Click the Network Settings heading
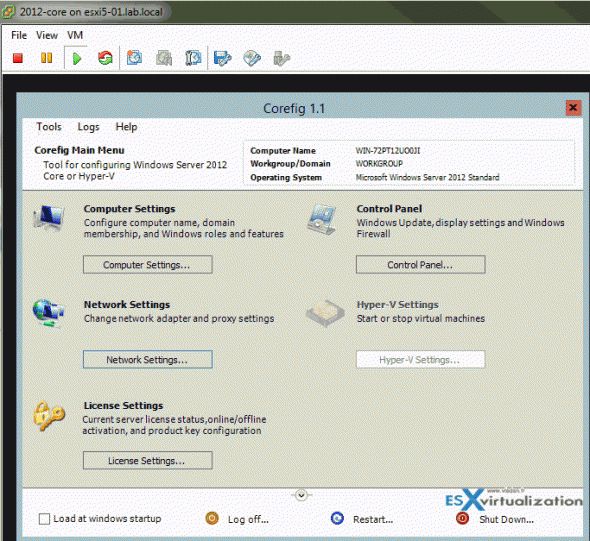This screenshot has width=590, height=541. point(127,305)
